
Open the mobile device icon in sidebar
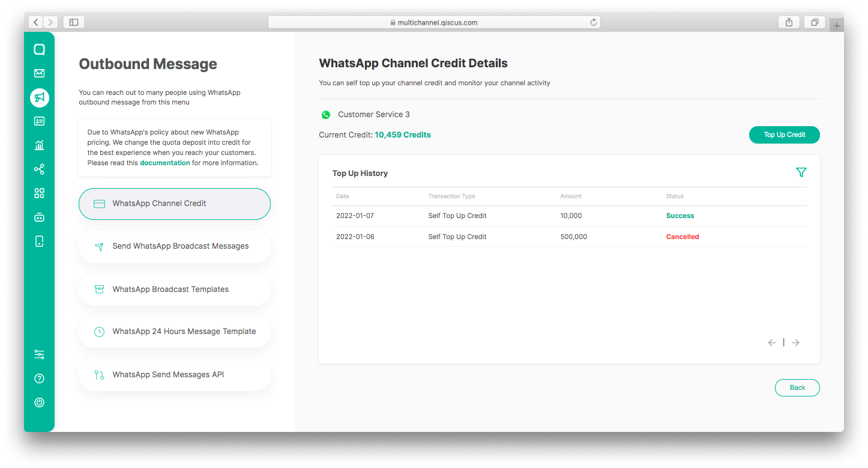click(39, 242)
